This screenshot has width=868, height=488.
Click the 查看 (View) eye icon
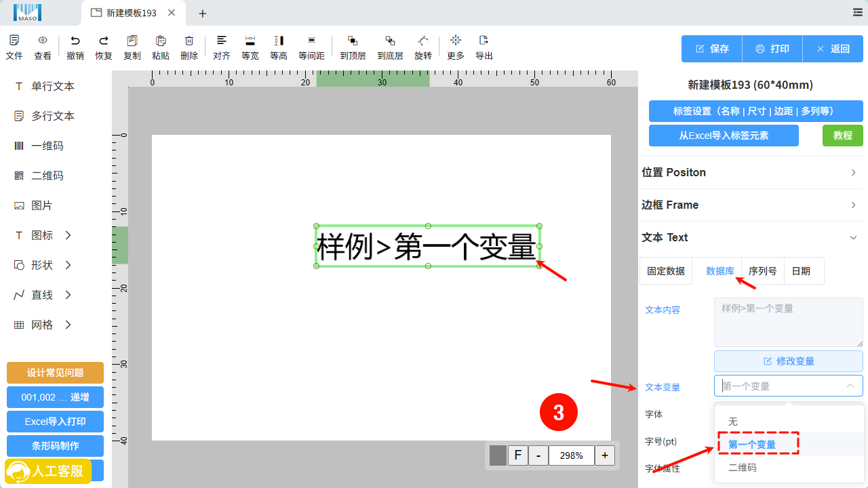click(x=43, y=47)
